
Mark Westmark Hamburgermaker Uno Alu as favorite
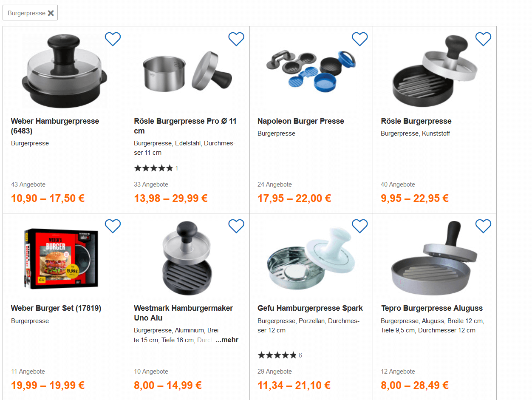pos(236,226)
